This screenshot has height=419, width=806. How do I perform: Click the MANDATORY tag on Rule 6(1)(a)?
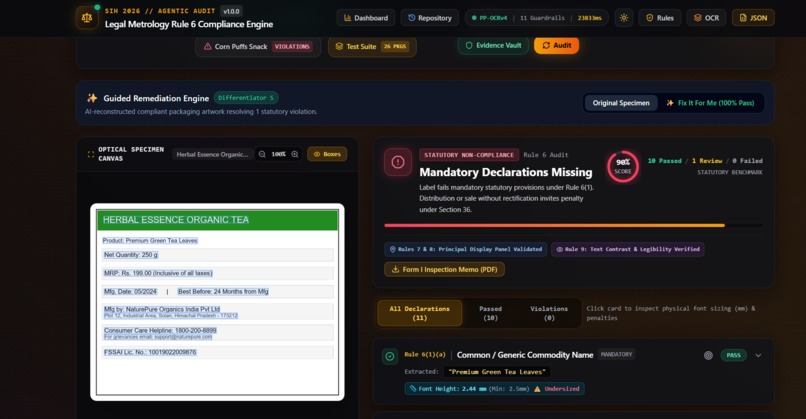(616, 354)
